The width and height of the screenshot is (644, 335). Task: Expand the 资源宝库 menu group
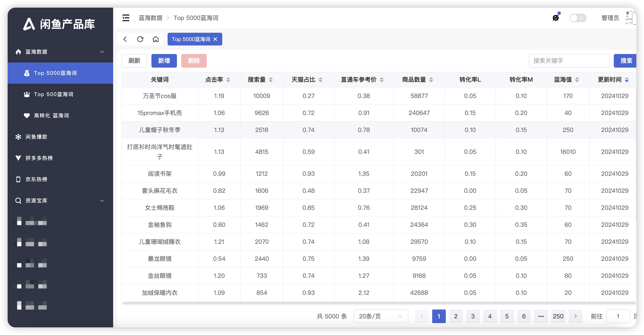point(60,201)
